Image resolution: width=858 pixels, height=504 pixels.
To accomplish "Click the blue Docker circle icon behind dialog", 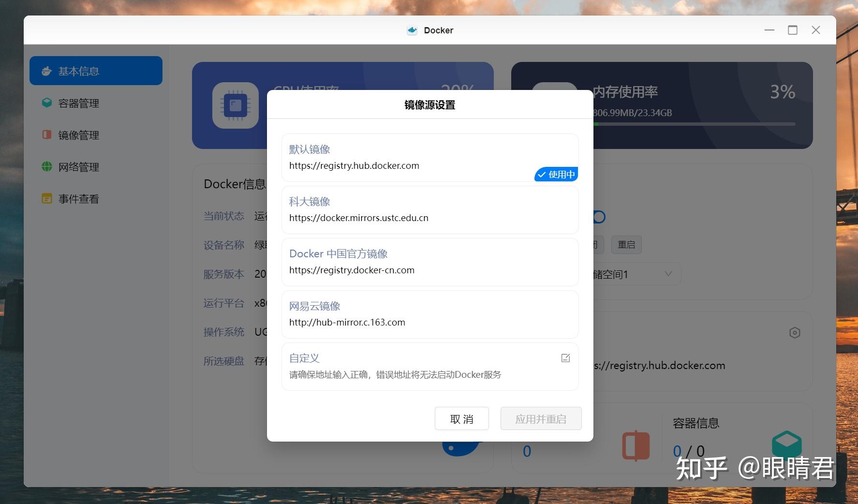I will (460, 448).
